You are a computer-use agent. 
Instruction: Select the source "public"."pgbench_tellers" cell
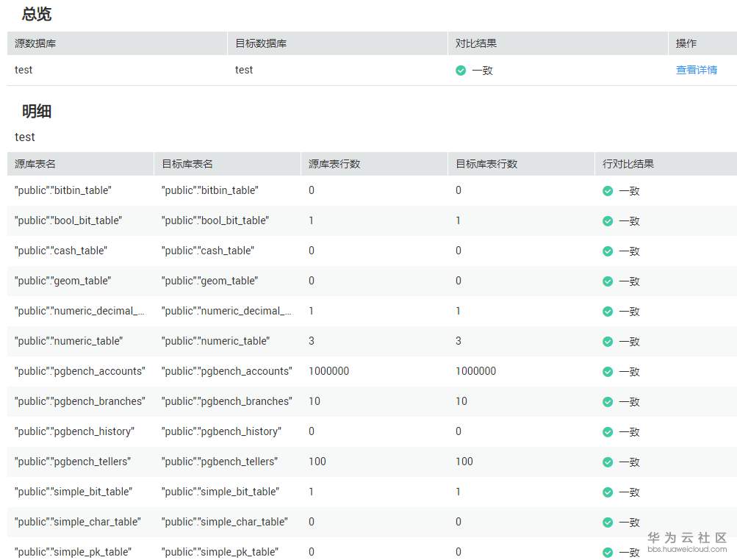(x=73, y=462)
